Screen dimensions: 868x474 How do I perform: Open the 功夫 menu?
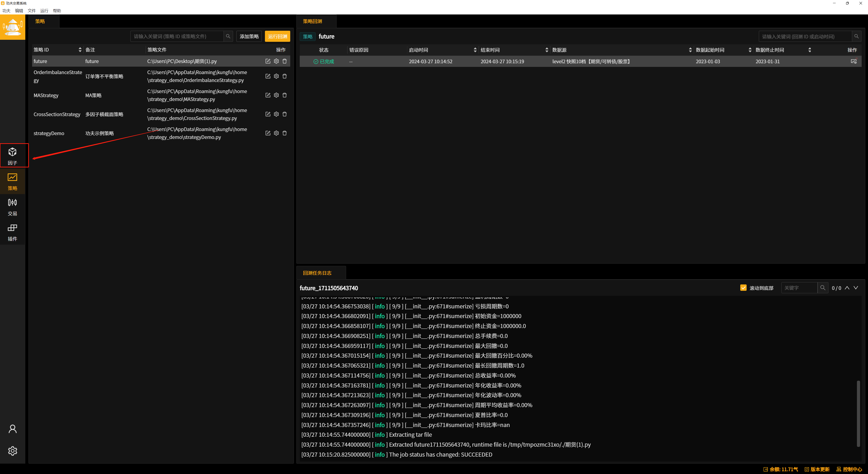tap(6, 11)
